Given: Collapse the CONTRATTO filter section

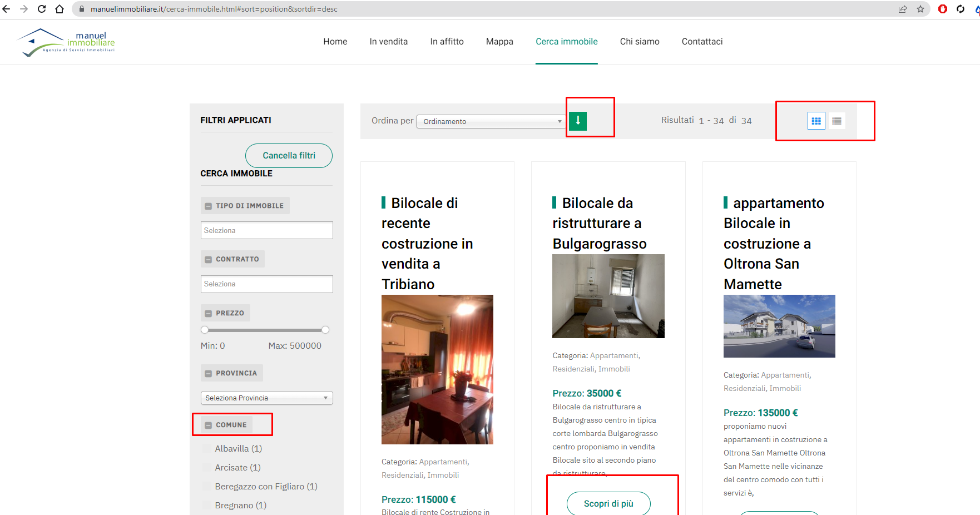Looking at the screenshot, I should 232,259.
